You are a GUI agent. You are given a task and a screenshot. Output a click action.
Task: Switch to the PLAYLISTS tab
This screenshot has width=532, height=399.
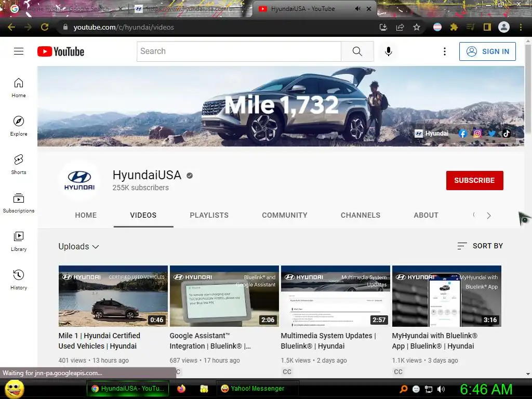209,215
